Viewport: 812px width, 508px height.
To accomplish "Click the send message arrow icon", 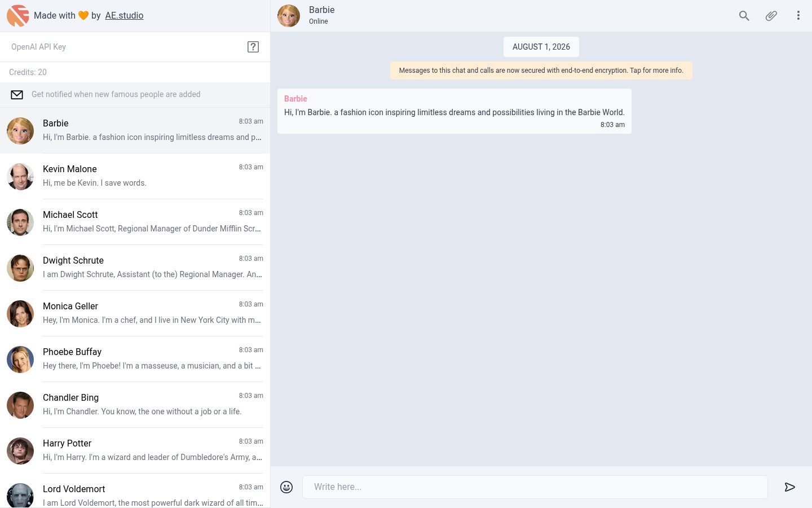I will point(790,487).
